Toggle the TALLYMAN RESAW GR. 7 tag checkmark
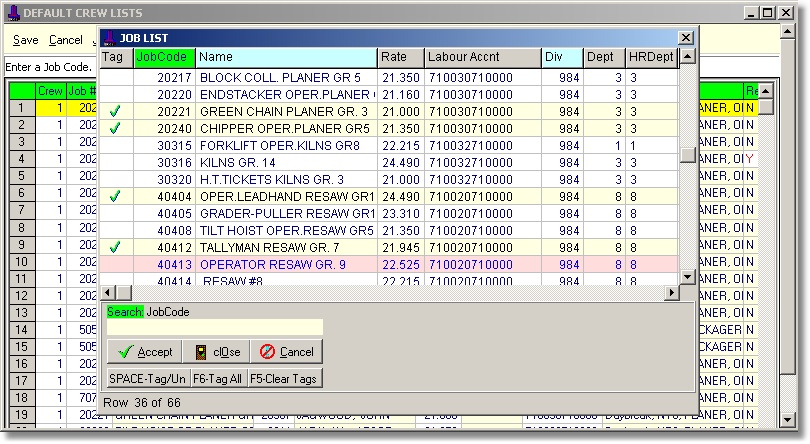The width and height of the screenshot is (810, 444). click(115, 246)
